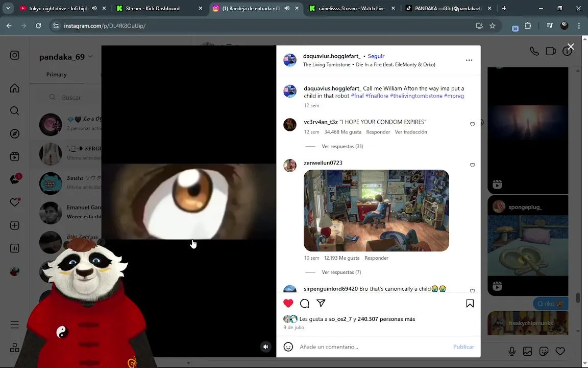Open the #thelivingtombstone hashtag
This screenshot has width=588, height=368.
(x=416, y=96)
